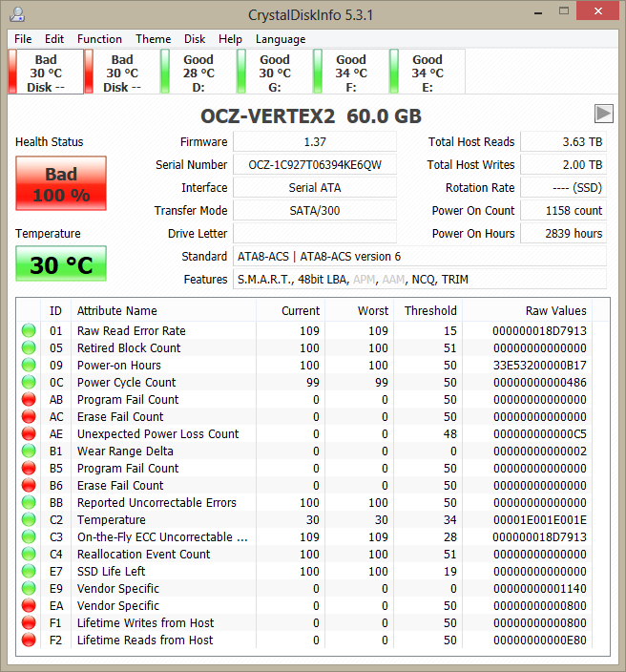Click the Features field with NCQ, TRIM
This screenshot has width=626, height=672.
pos(420,280)
